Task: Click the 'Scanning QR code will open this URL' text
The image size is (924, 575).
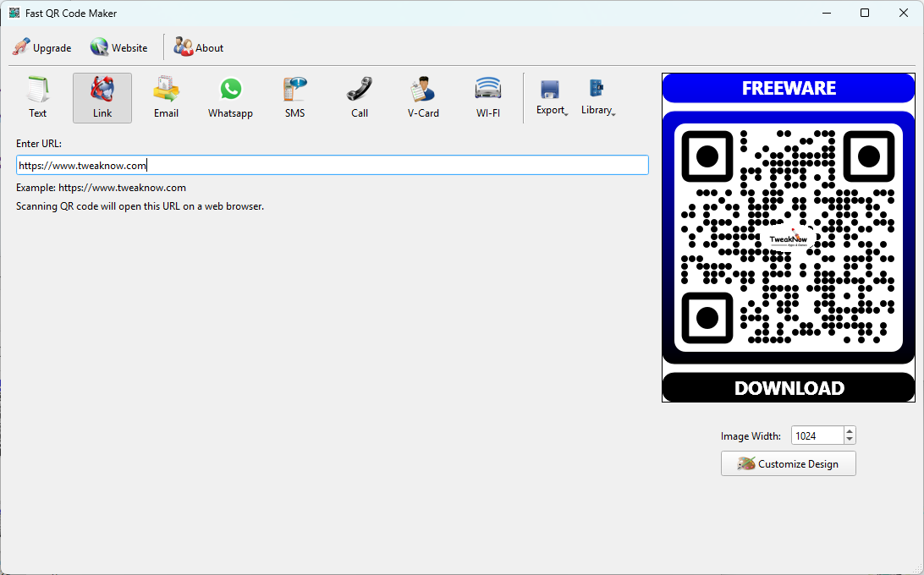Action: (140, 206)
